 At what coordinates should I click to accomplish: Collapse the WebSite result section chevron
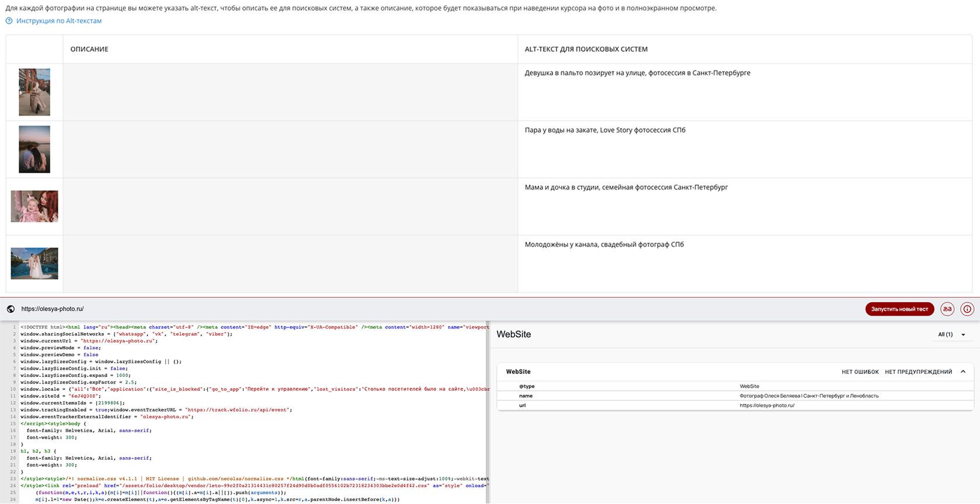(963, 372)
